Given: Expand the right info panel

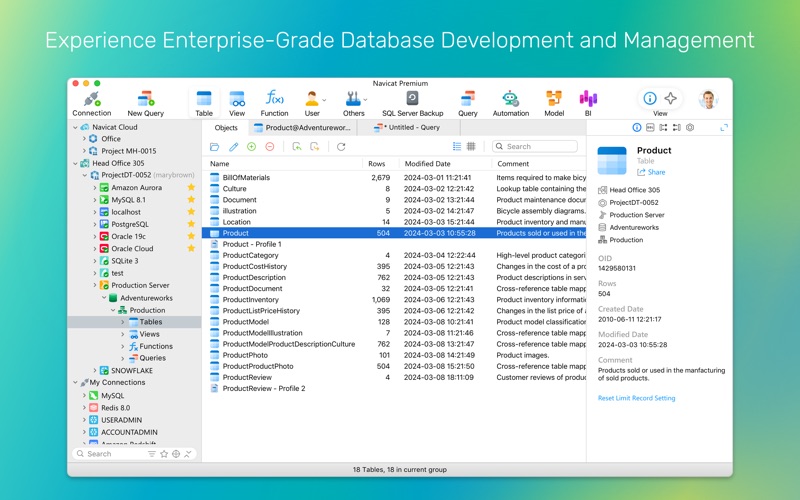Looking at the screenshot, I should pos(724,128).
